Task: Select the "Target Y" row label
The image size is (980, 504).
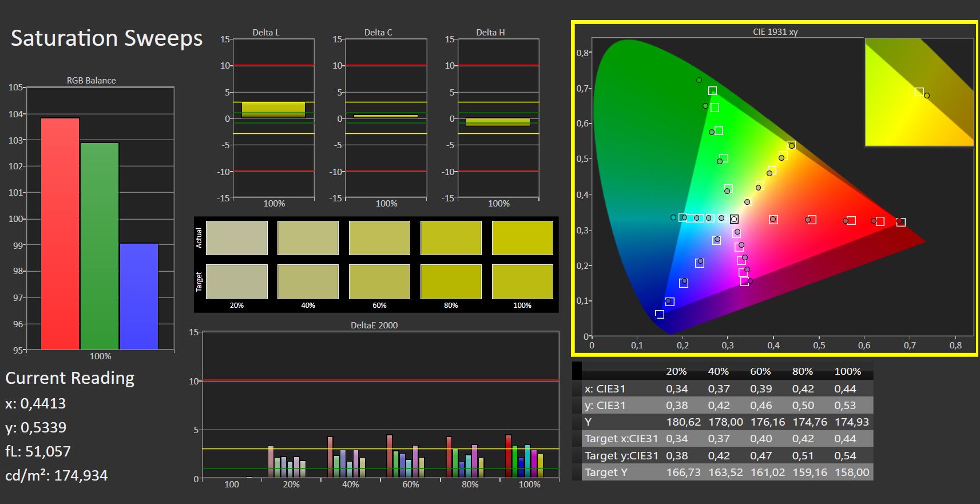Action: 606,473
